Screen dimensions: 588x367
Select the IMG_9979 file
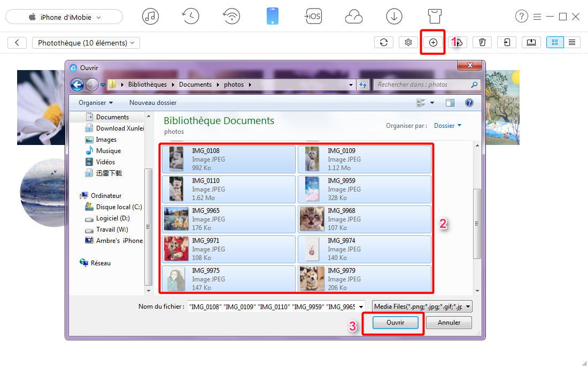coord(365,279)
